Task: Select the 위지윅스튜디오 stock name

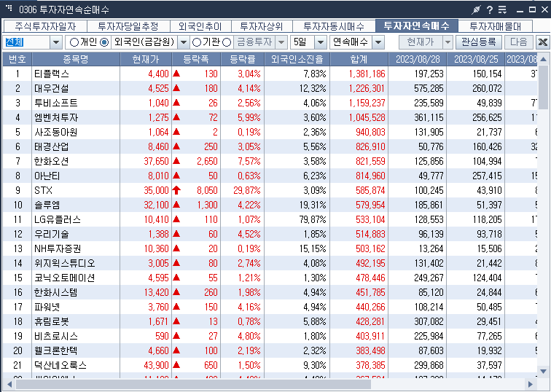Action: [x=65, y=263]
